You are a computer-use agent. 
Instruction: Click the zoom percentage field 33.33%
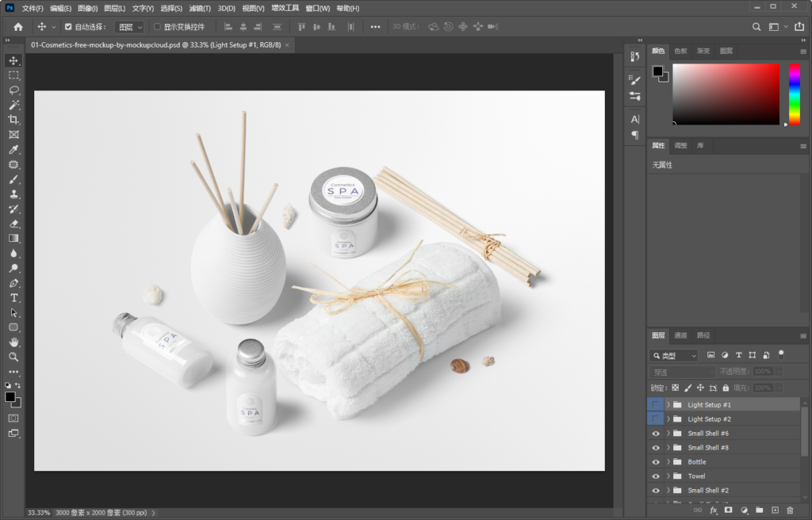[x=39, y=513]
